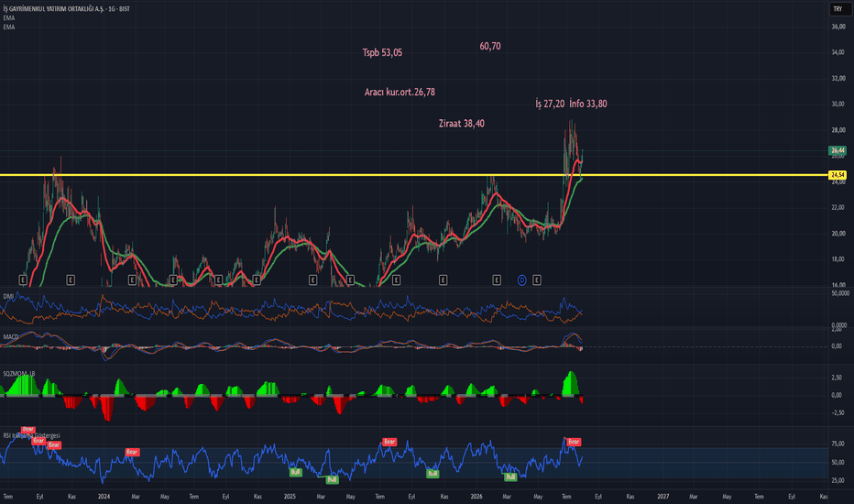This screenshot has height=504, width=854.
Task: Click the earnings E marker just left of dividend marker
Action: [497, 280]
